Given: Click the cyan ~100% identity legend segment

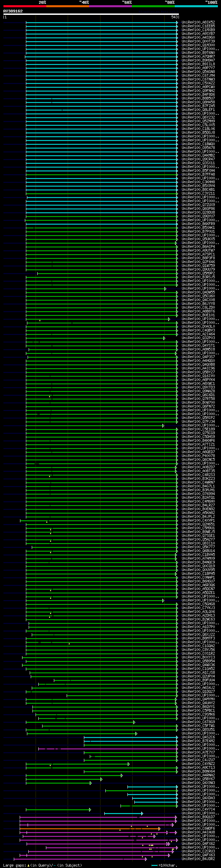Looking at the screenshot, I should pos(196,6).
